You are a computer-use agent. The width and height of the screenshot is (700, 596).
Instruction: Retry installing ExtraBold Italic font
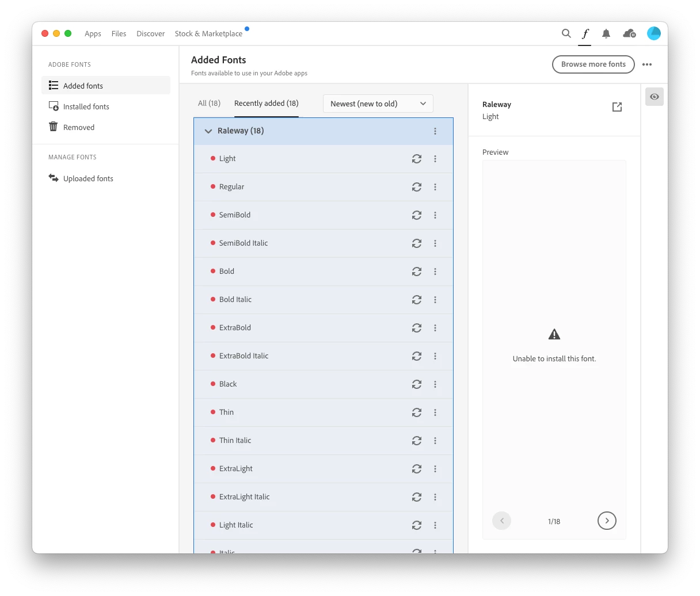pyautogui.click(x=417, y=356)
